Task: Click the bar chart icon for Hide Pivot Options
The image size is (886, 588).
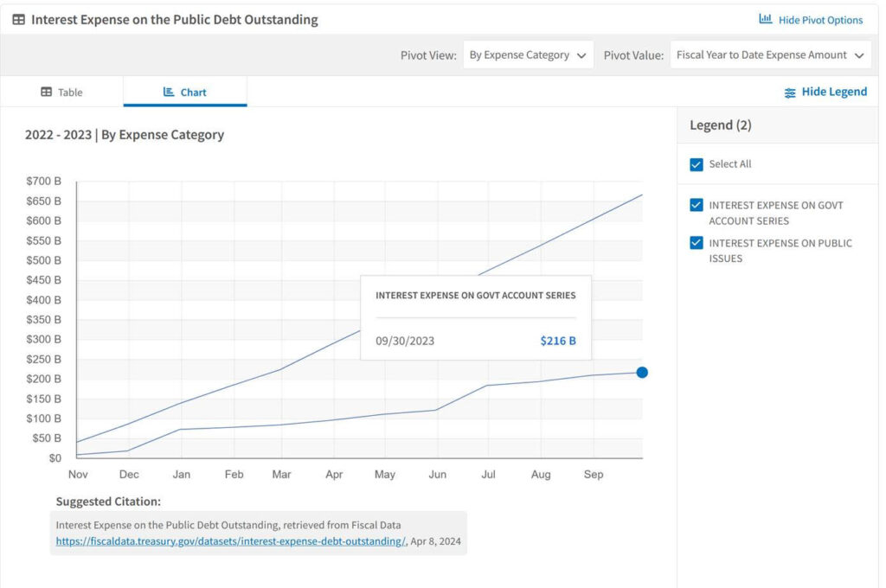Action: tap(766, 19)
